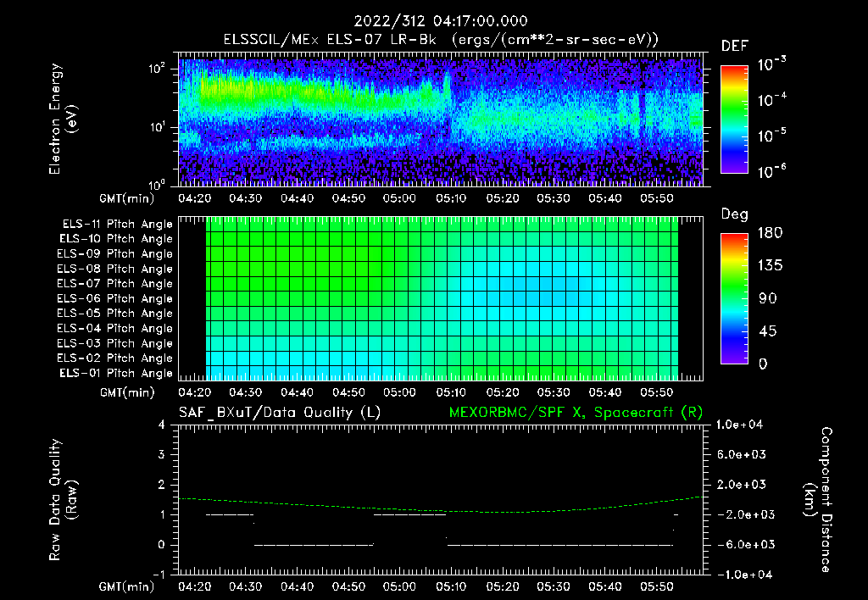Click the green MEXORBMC/SPF X, Spacecraft (R) legend
Viewport: 868px width, 600px height.
click(576, 413)
